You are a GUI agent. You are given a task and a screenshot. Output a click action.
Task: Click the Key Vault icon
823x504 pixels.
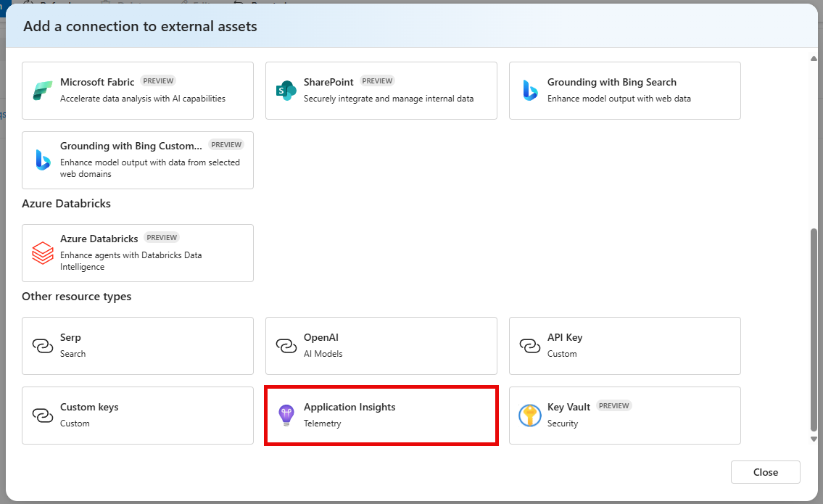529,414
